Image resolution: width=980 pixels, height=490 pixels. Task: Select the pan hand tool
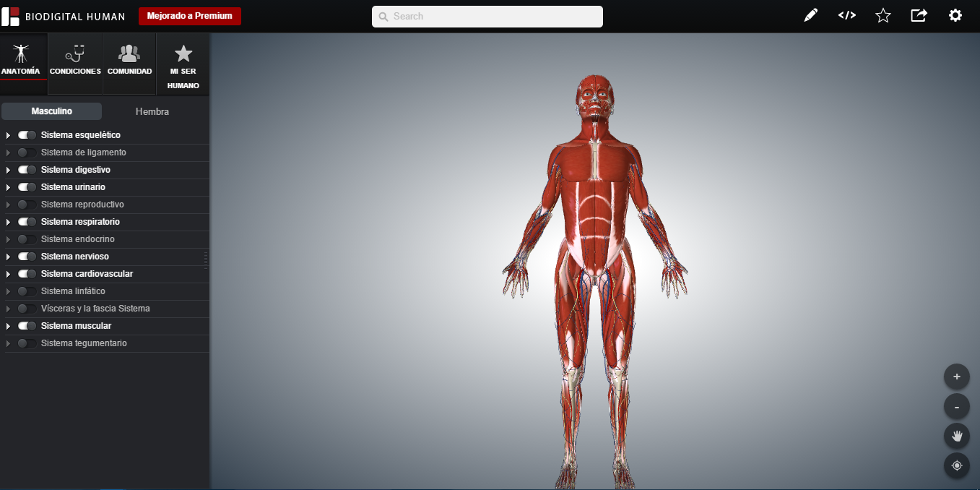click(x=956, y=436)
